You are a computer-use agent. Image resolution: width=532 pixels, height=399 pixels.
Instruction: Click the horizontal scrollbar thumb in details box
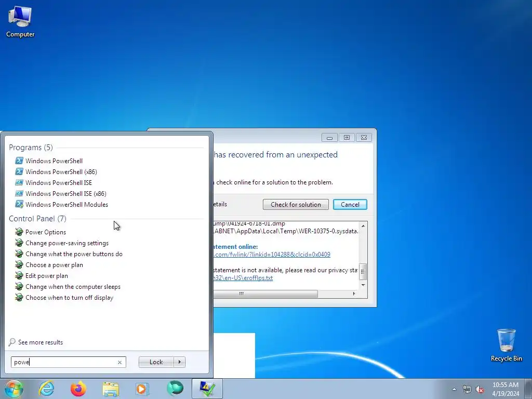(x=265, y=294)
